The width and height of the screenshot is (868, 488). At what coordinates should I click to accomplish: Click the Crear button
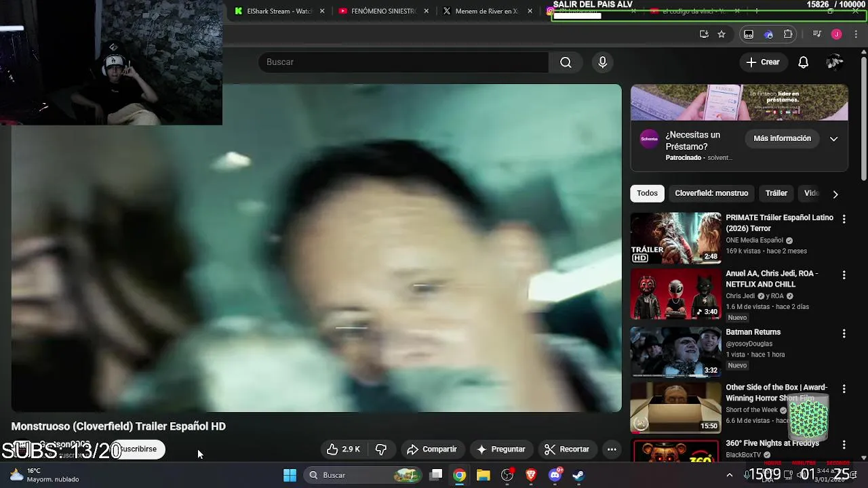764,62
